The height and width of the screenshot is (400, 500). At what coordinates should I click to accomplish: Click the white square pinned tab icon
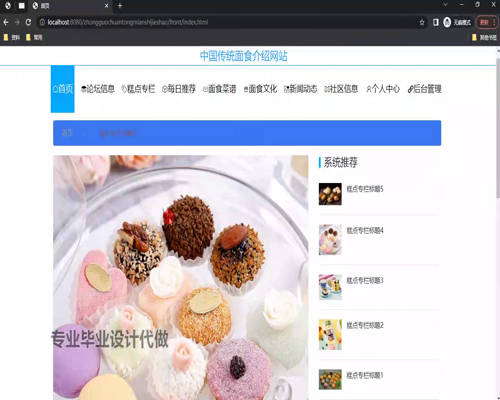tap(21, 6)
